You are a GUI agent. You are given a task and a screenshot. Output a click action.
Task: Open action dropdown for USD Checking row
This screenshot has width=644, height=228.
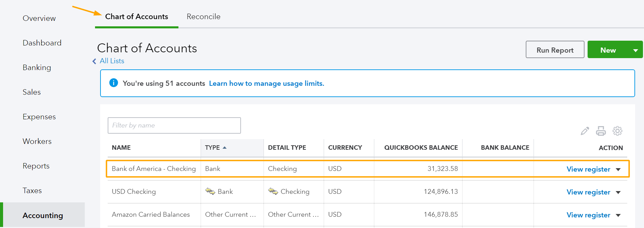pos(618,192)
